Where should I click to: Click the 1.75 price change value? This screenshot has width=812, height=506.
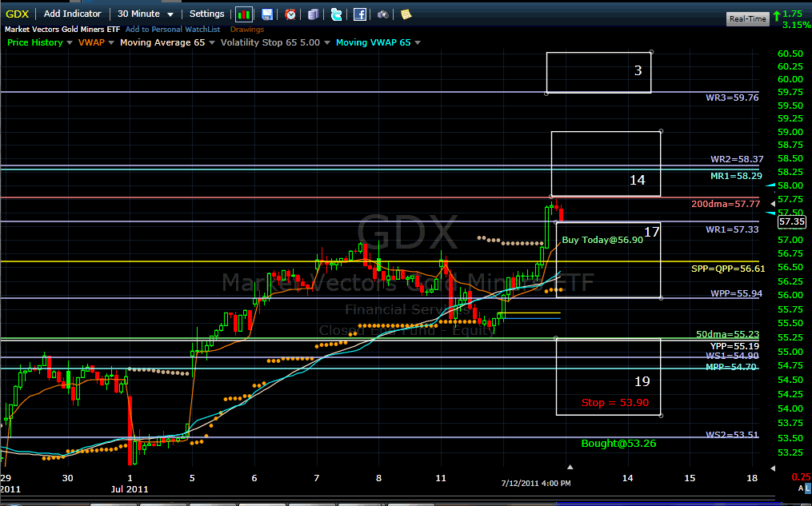[792, 14]
